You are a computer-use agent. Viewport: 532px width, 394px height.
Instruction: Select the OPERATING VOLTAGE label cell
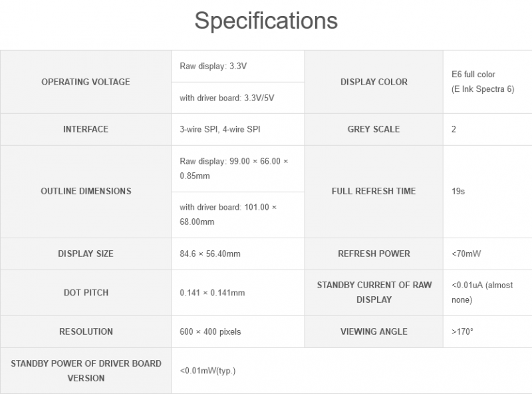tap(86, 82)
